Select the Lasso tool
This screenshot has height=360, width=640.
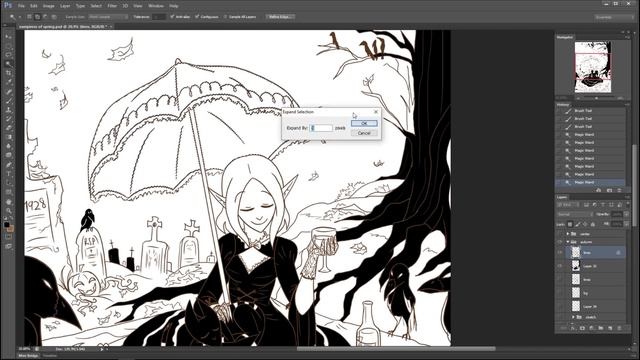[x=8, y=54]
